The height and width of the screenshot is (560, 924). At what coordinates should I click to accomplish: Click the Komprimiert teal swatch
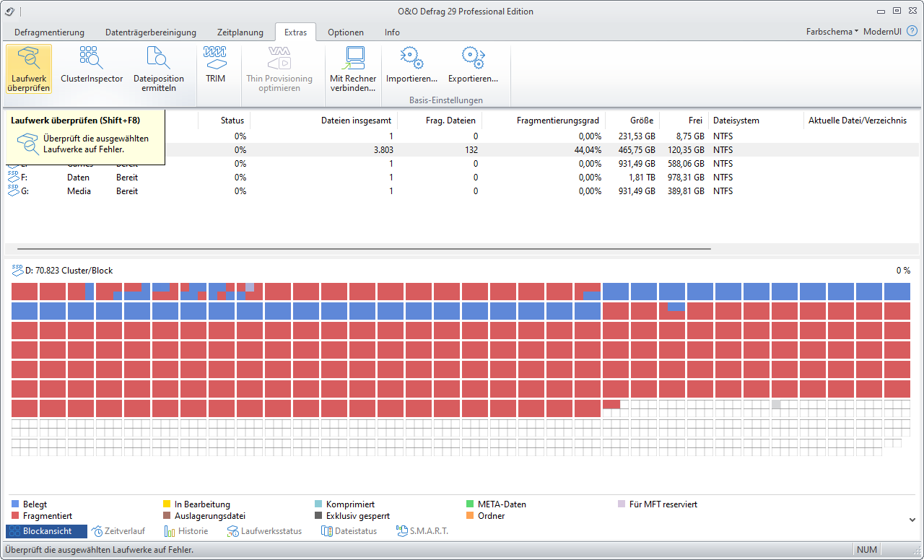(x=318, y=504)
